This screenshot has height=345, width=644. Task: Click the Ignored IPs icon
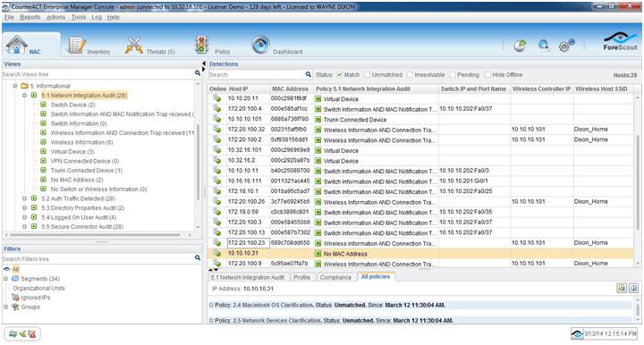pos(15,298)
